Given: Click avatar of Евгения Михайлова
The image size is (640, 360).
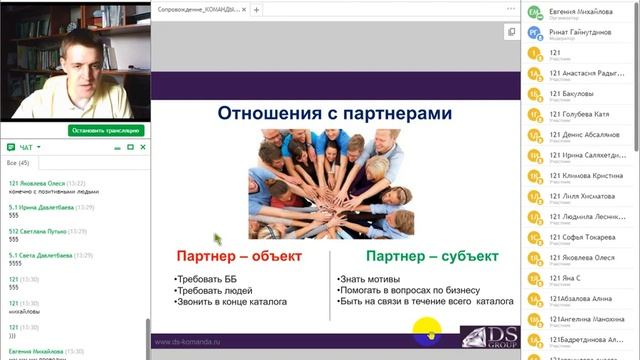Looking at the screenshot, I should pos(534,12).
